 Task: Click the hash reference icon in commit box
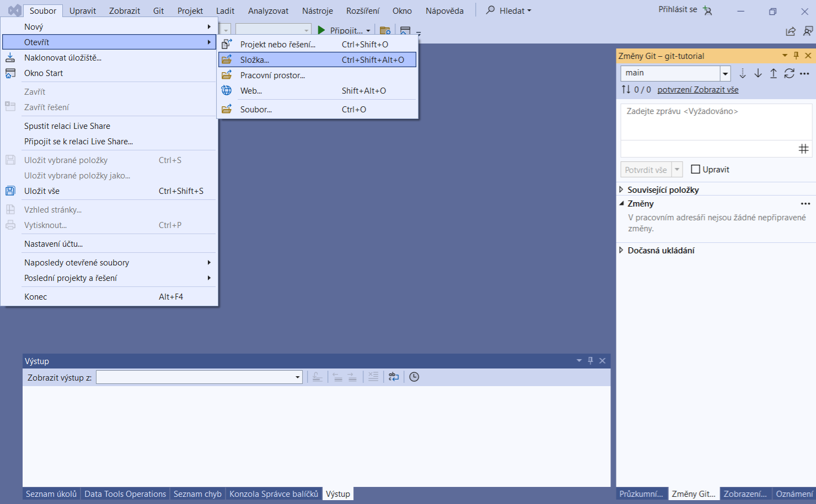(803, 149)
